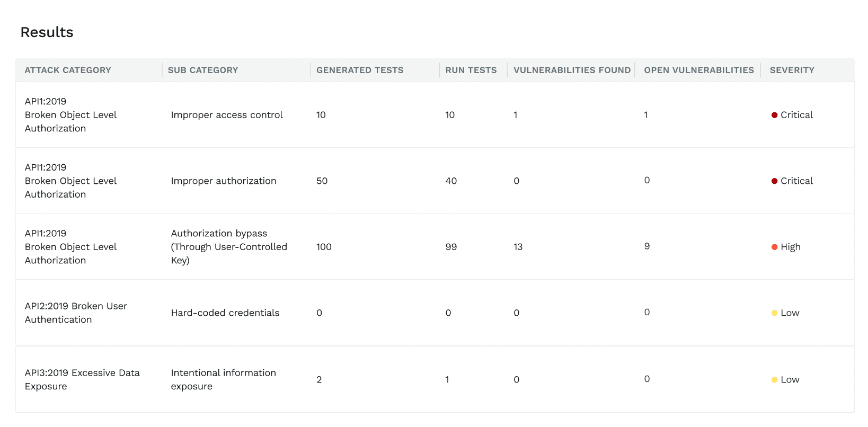
Task: Click API2:2019 Broken User Authentication category
Action: [x=76, y=313]
